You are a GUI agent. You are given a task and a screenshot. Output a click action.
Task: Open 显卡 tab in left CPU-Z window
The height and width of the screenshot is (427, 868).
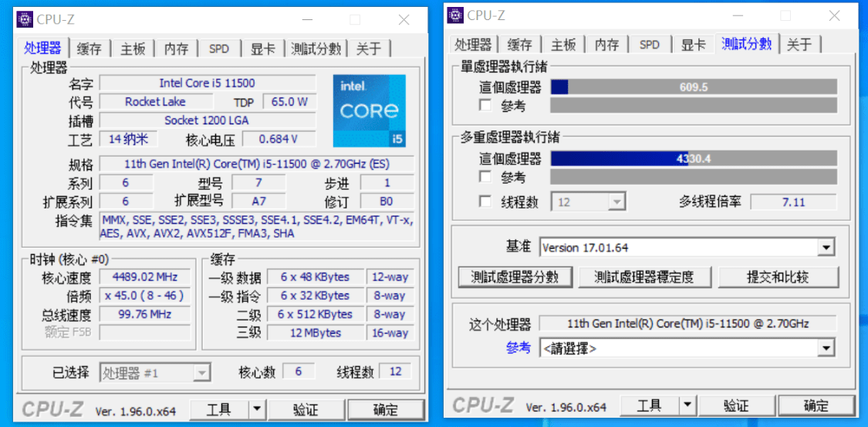[x=263, y=49]
